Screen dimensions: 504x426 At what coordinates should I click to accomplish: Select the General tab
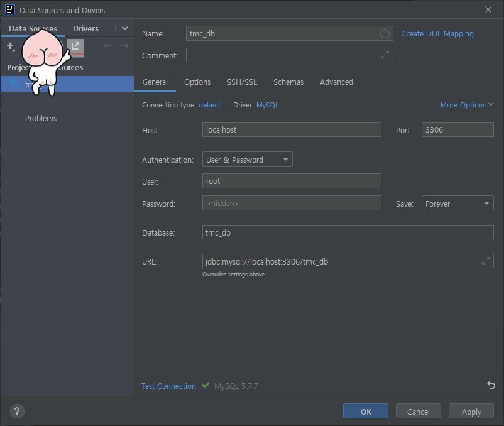[155, 82]
